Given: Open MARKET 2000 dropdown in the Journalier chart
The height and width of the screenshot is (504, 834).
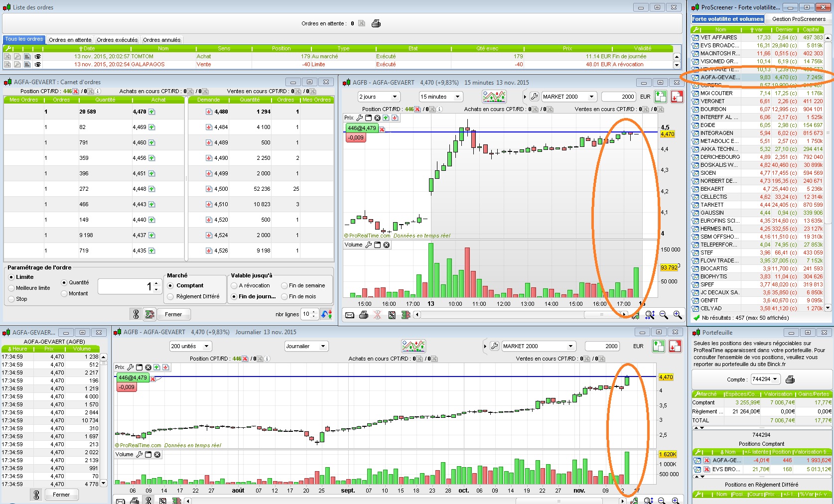Looking at the screenshot, I should (x=539, y=346).
